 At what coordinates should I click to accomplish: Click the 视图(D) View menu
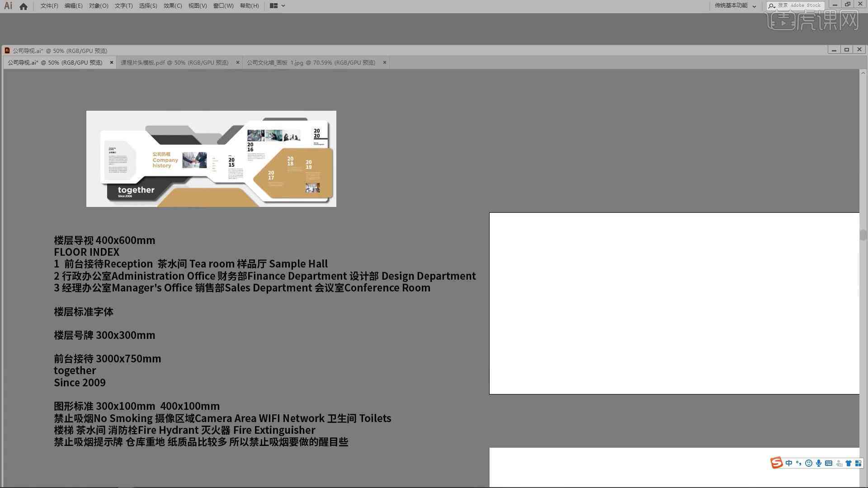coord(197,5)
